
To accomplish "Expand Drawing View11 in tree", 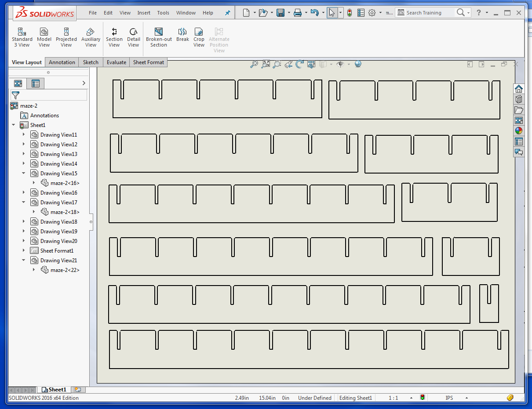I will tap(24, 135).
